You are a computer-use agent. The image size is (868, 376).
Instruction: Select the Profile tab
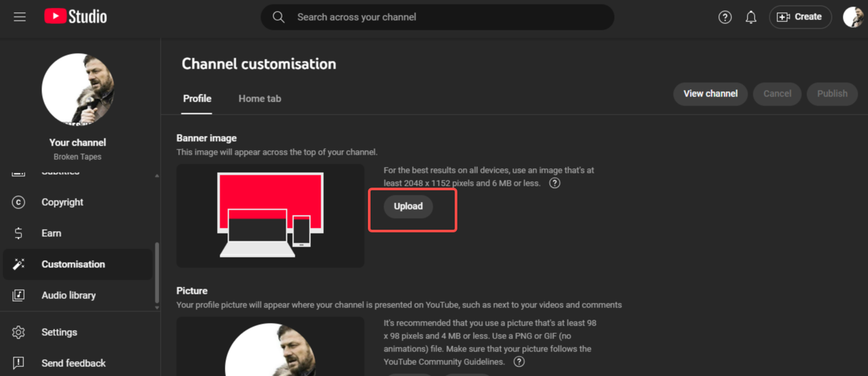[x=196, y=98]
